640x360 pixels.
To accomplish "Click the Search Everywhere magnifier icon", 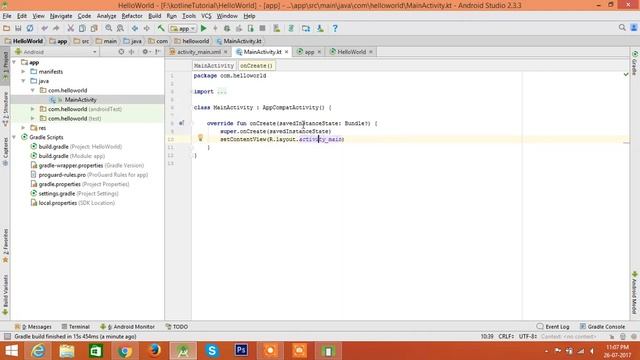I will (622, 27).
